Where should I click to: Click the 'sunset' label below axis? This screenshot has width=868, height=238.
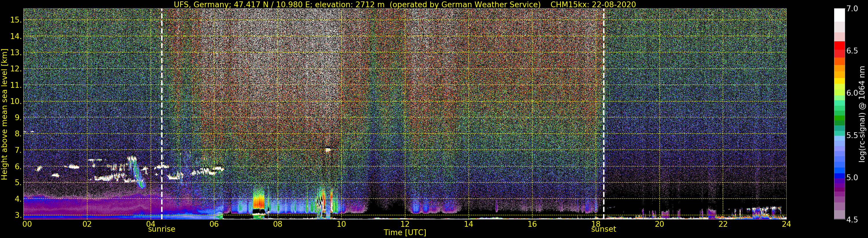[603, 229]
